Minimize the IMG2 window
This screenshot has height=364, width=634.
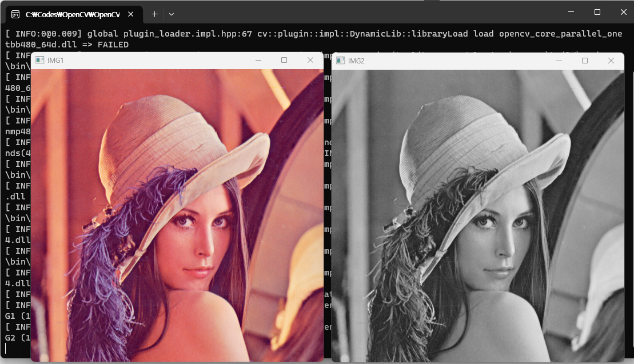559,61
